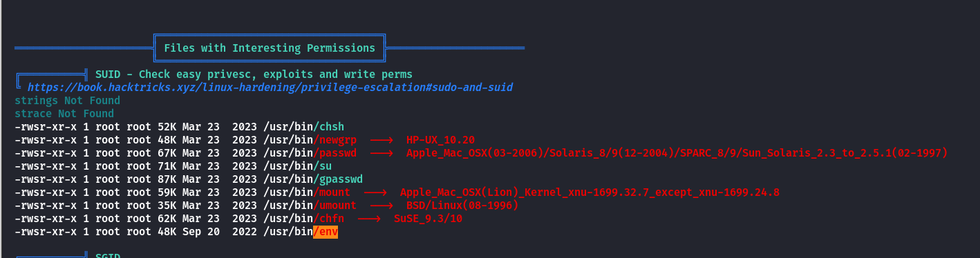Click the 'strings Not Found' line
Screen dimensions: 980x258
pos(67,101)
